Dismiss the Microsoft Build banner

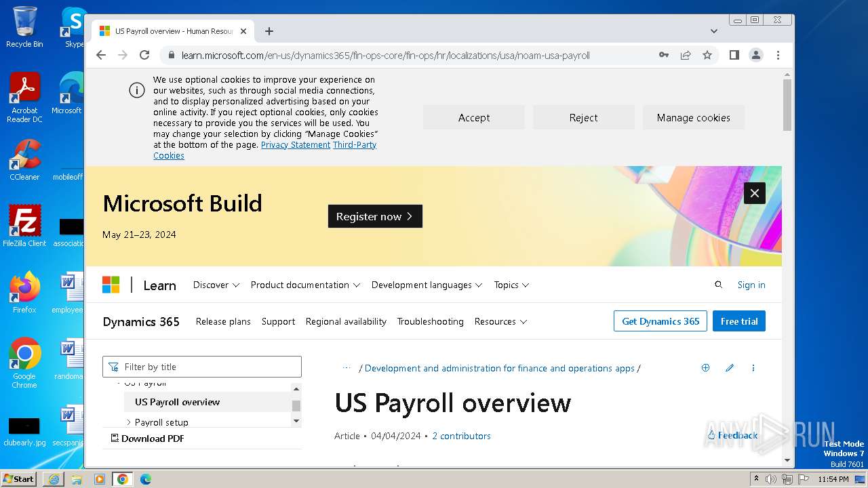(x=755, y=193)
